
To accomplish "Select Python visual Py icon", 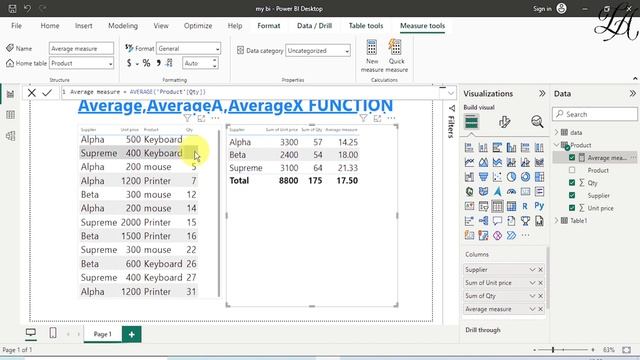I will pyautogui.click(x=539, y=206).
